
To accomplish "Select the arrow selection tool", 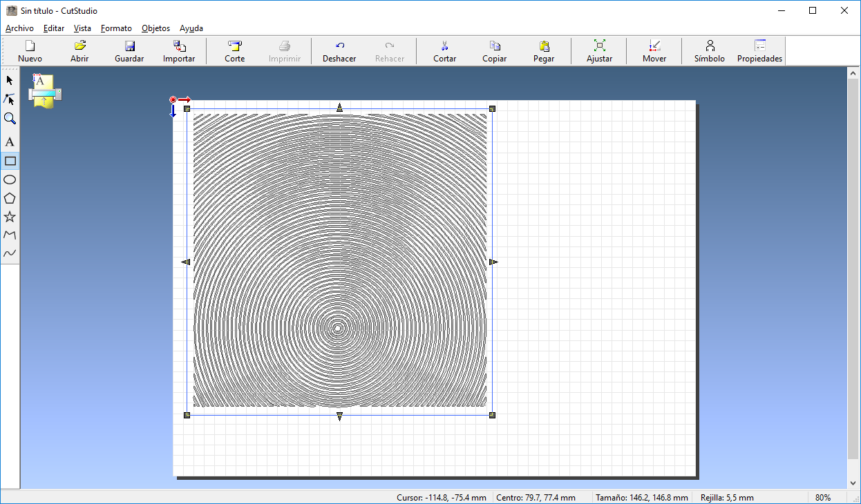I will pos(10,80).
